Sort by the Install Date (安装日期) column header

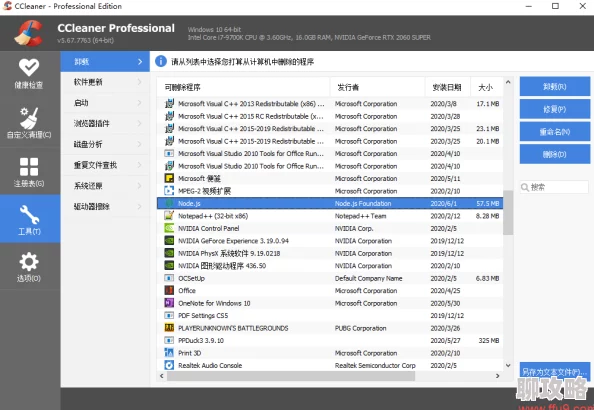[448, 88]
